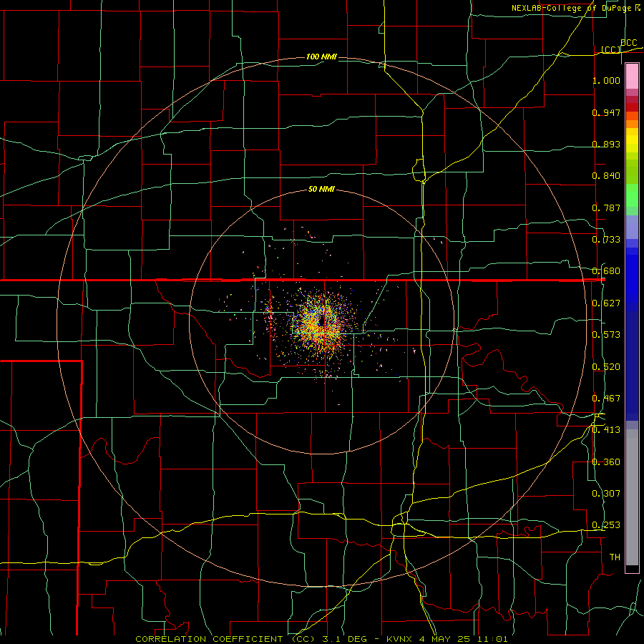
Task: Click the 0.520 scale value
Action: [x=606, y=367]
